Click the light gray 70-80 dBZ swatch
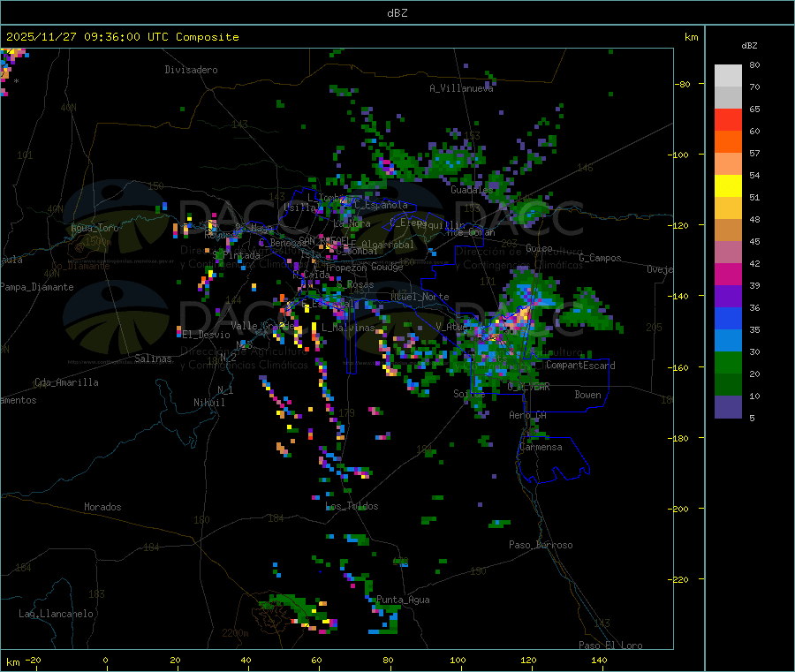 pos(728,75)
